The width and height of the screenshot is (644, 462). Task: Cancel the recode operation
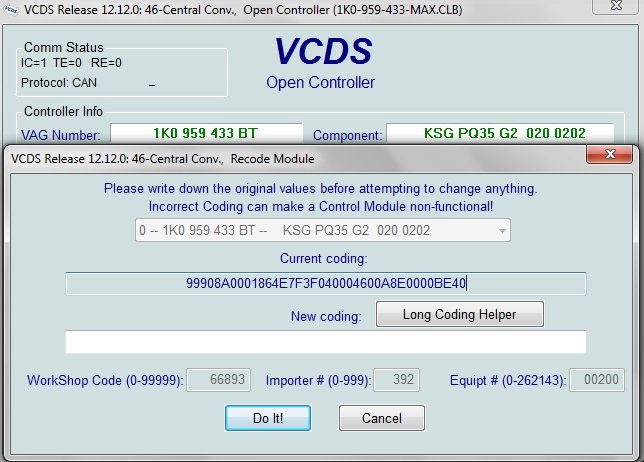click(x=382, y=417)
